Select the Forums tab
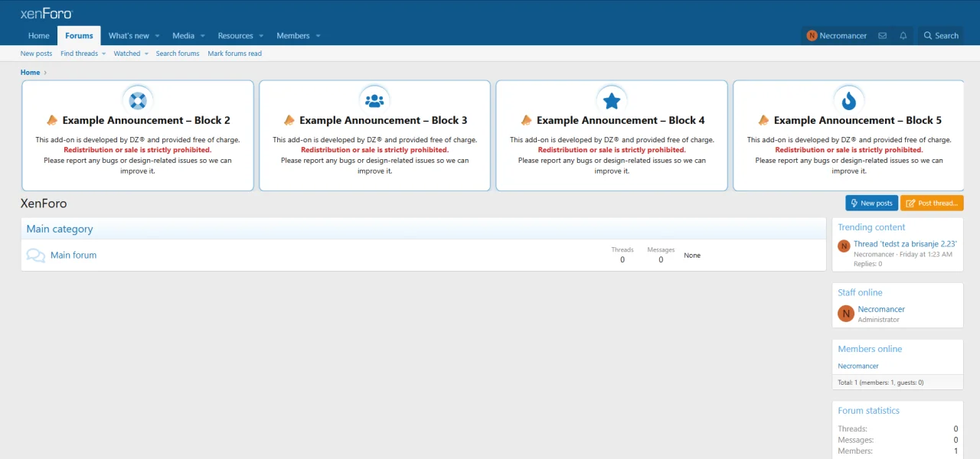Viewport: 980px width, 459px height. coord(79,36)
